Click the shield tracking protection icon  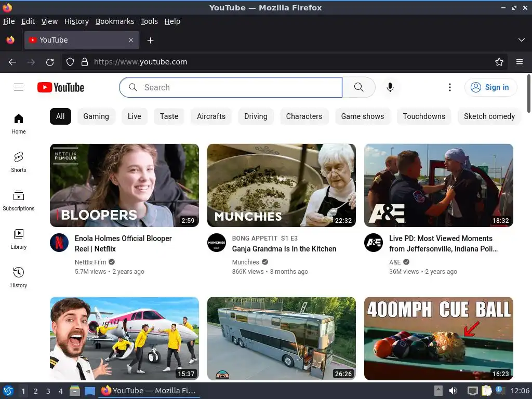[x=70, y=62]
